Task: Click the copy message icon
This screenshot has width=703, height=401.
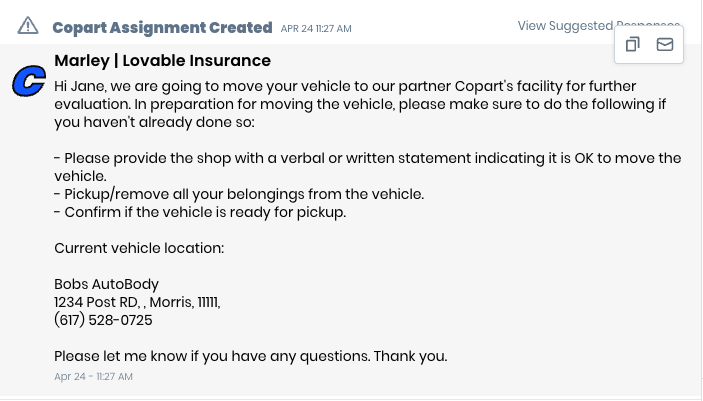Action: click(632, 45)
